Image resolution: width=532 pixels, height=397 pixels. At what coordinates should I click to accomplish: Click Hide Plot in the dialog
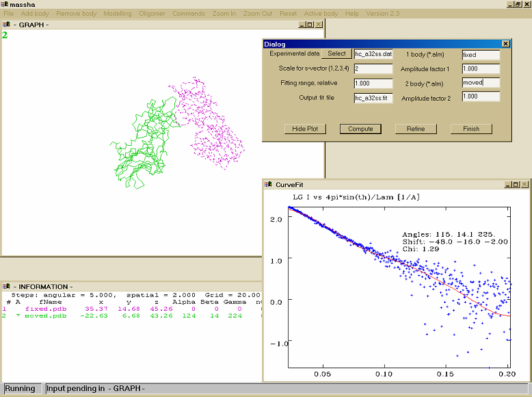(x=305, y=129)
